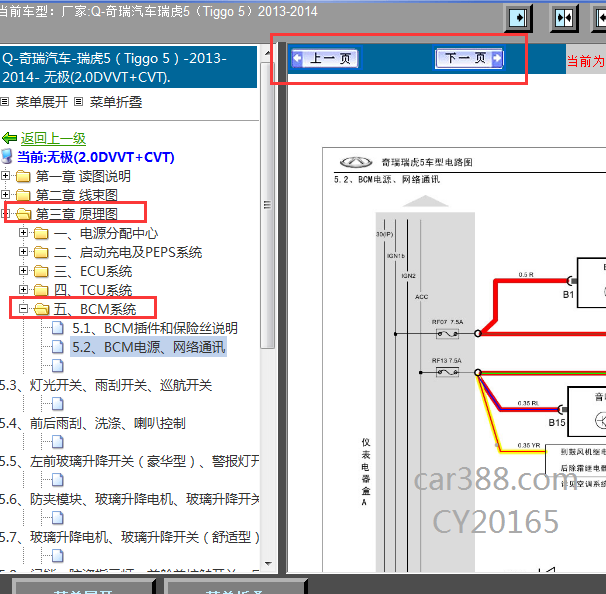Expand 一、电源分配中心 node

tap(24, 233)
